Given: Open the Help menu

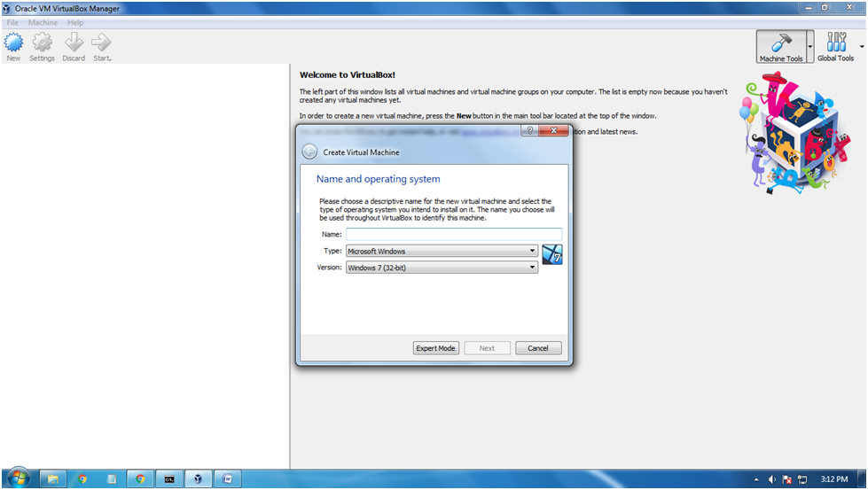Looking at the screenshot, I should tap(75, 23).
